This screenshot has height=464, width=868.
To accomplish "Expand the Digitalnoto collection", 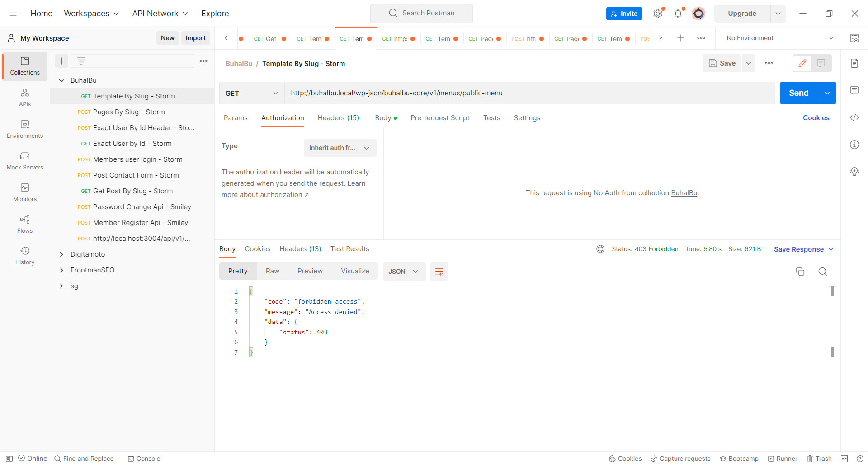I will [x=61, y=254].
